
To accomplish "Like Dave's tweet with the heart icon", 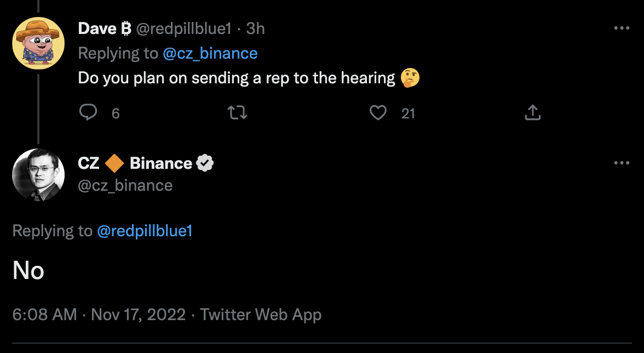I will click(x=378, y=113).
